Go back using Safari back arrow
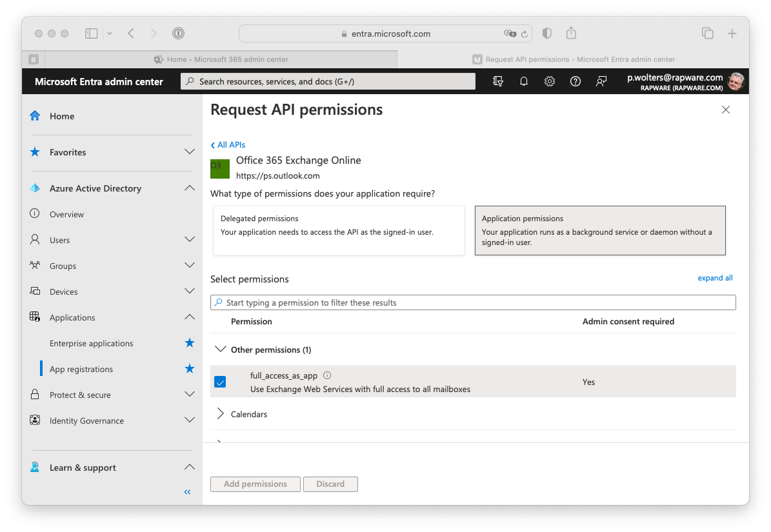This screenshot has height=532, width=771. [131, 34]
